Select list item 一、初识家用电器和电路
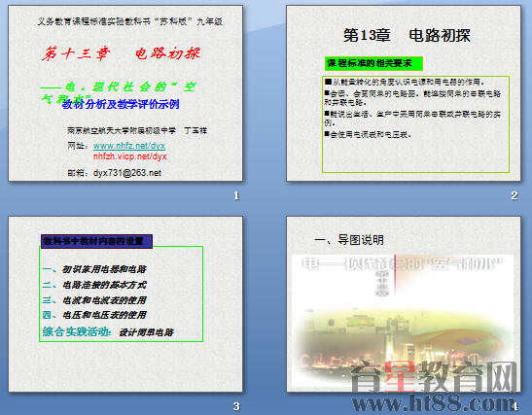This screenshot has width=532, height=415. pos(94,269)
